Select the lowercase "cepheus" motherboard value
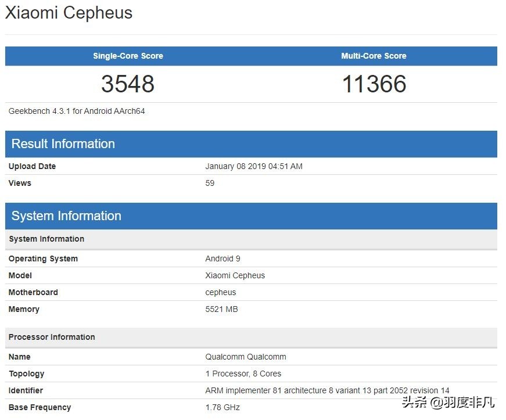Viewport: 506px width, 420px height. (221, 293)
